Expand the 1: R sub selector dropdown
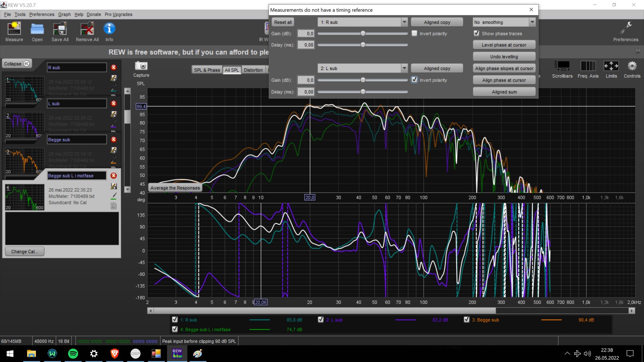The width and height of the screenshot is (644, 362). click(x=404, y=22)
